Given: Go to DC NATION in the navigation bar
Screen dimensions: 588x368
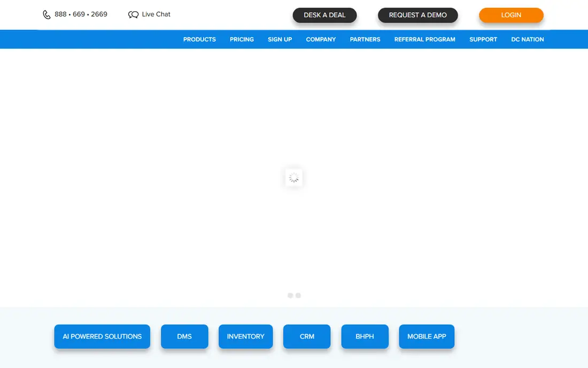Looking at the screenshot, I should click(527, 40).
